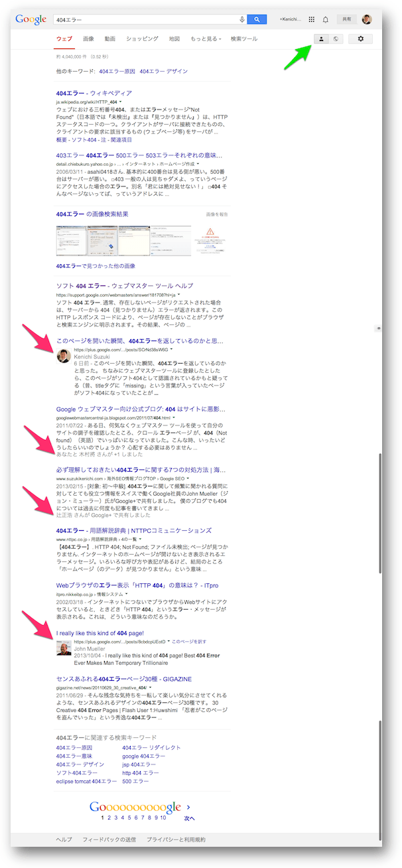Go to results page 2

(x=110, y=818)
